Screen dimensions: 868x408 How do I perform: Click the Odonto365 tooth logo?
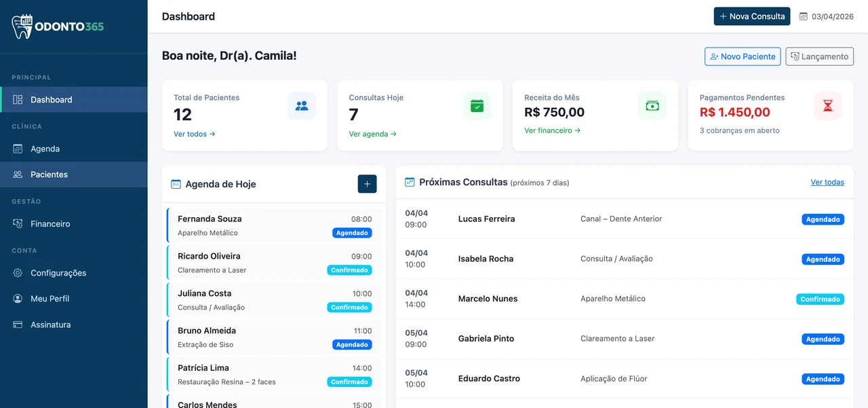[x=22, y=26]
